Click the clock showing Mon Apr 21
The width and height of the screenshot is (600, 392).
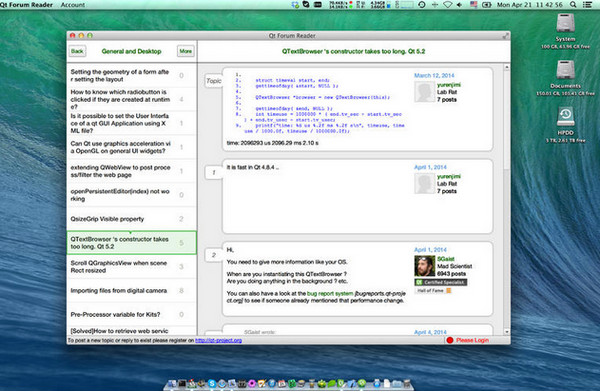530,5
